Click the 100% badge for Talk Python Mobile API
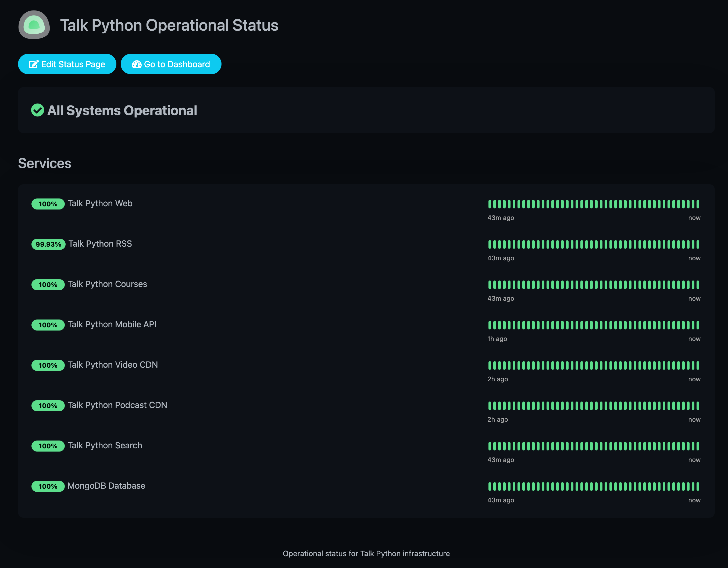 48,325
